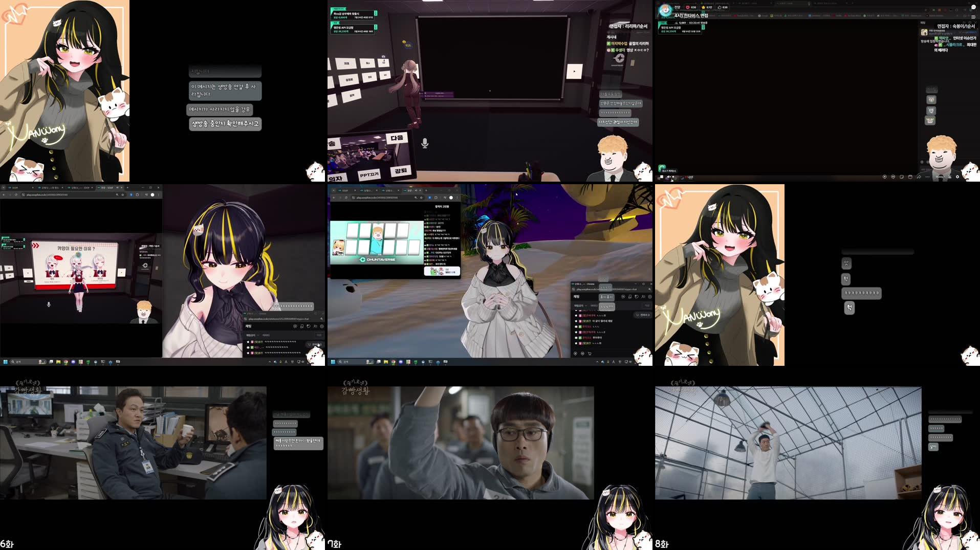The height and width of the screenshot is (550, 980).
Task: Reload the page with Chrome's refresh icon
Action: pos(16,194)
